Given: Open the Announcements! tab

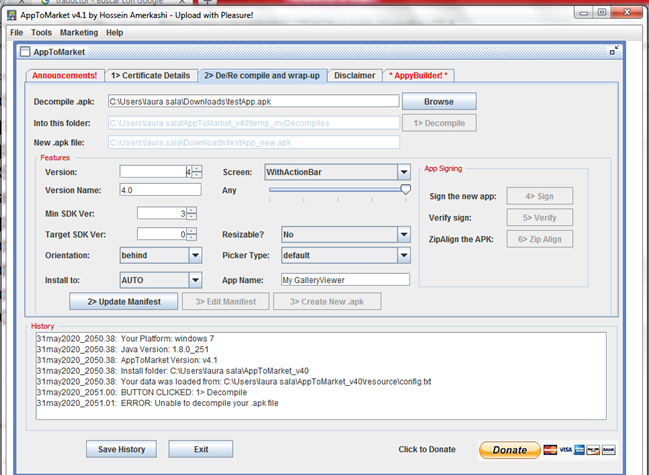Looking at the screenshot, I should click(64, 75).
